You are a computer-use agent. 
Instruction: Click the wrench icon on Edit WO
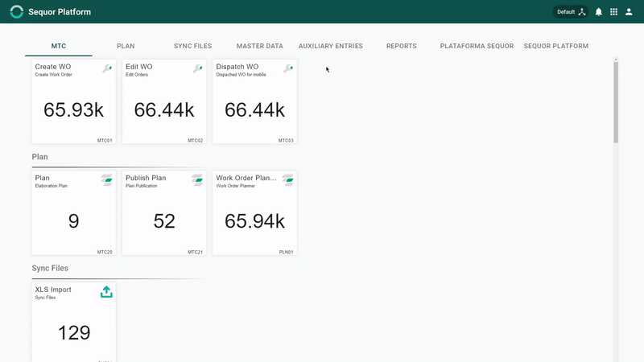coord(197,68)
